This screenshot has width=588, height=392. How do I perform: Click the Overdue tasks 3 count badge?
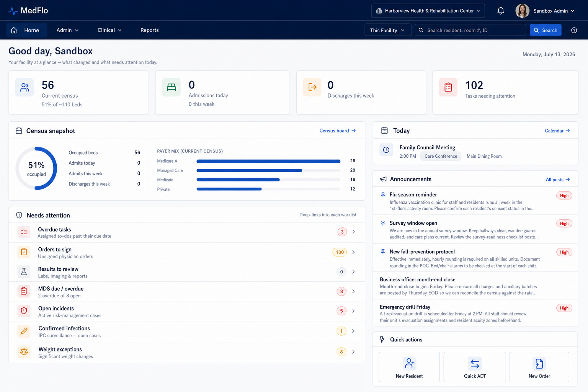click(x=342, y=232)
